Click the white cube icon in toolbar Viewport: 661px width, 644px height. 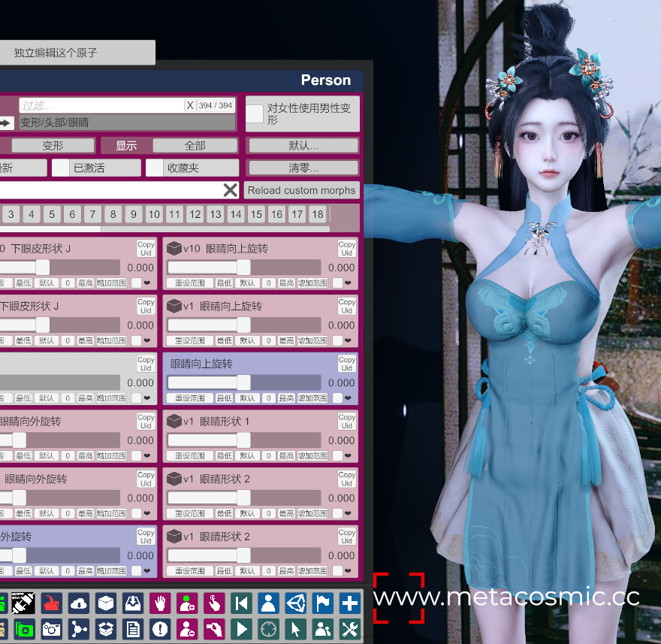[106, 603]
